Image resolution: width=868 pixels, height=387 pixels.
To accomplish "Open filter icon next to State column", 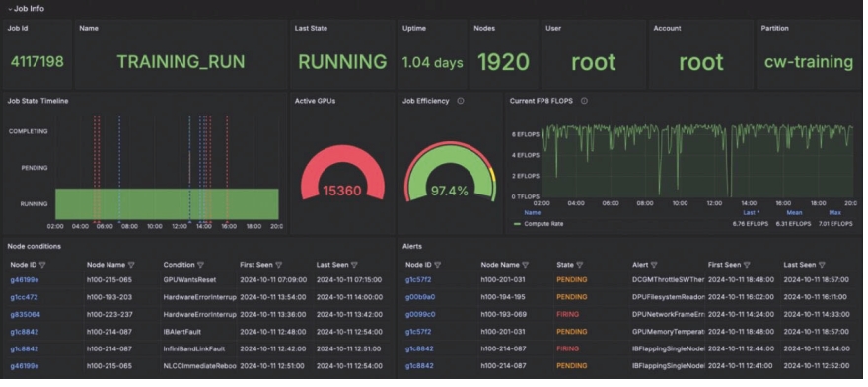I will pyautogui.click(x=580, y=265).
